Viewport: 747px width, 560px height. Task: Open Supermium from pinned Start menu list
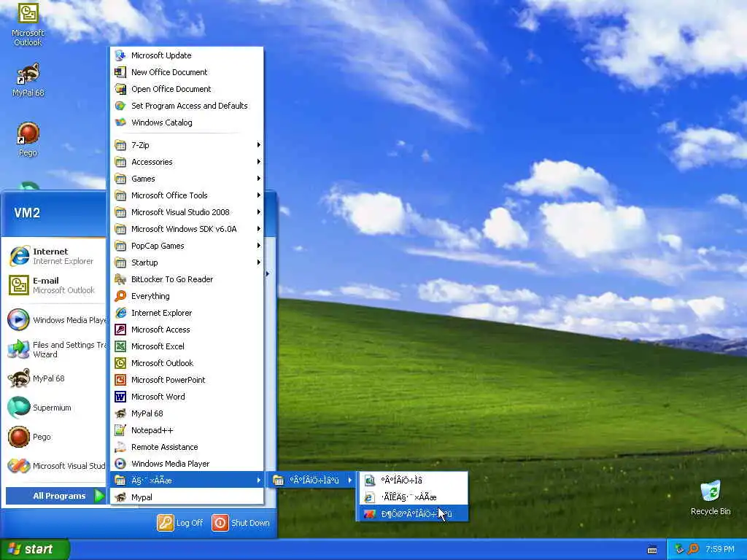click(x=53, y=408)
